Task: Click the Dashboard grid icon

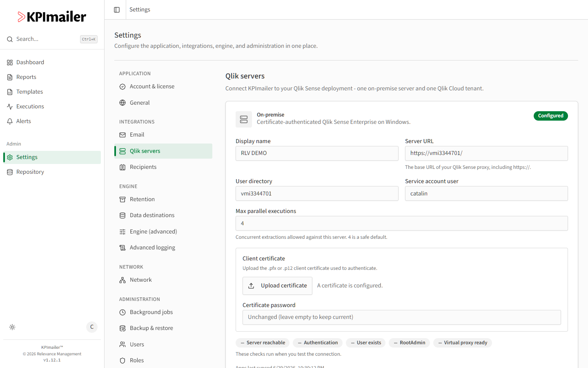Action: pos(10,63)
